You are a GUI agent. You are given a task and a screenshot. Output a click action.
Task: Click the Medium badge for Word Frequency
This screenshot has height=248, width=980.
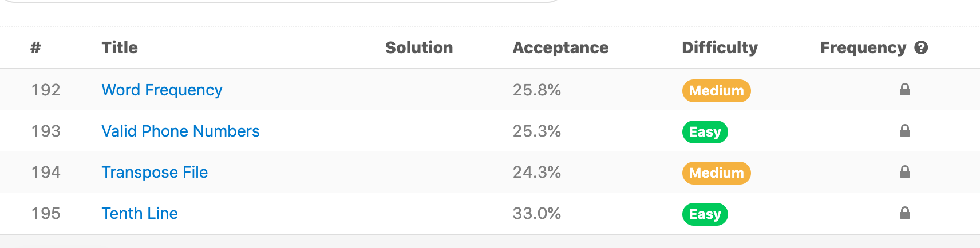click(x=716, y=91)
